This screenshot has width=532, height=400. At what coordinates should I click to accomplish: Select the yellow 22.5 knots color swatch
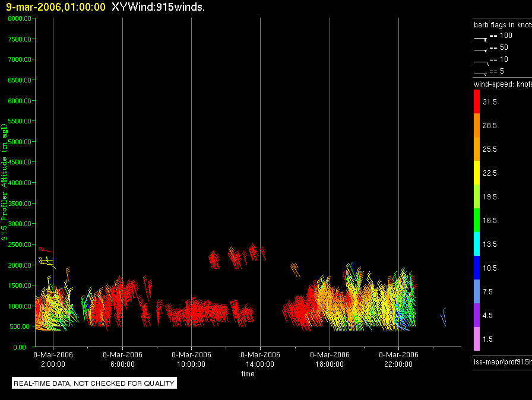click(x=477, y=173)
